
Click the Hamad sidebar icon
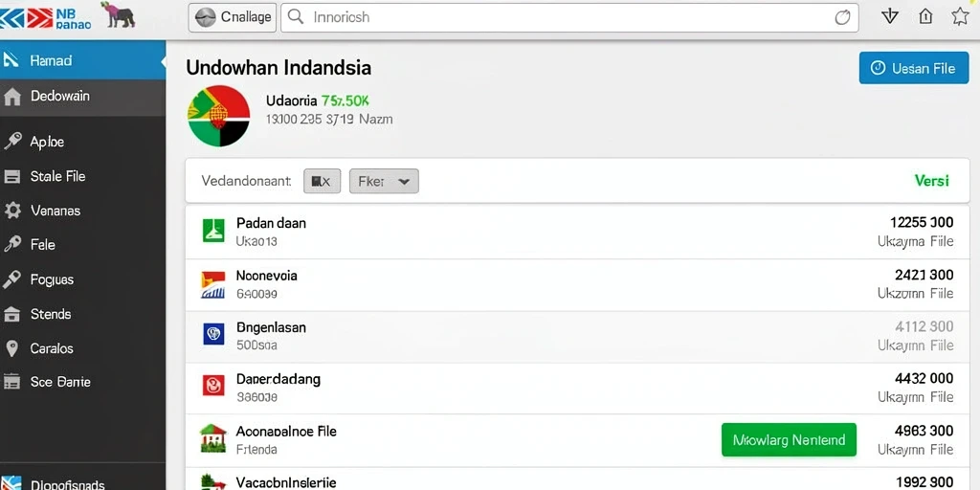point(11,59)
